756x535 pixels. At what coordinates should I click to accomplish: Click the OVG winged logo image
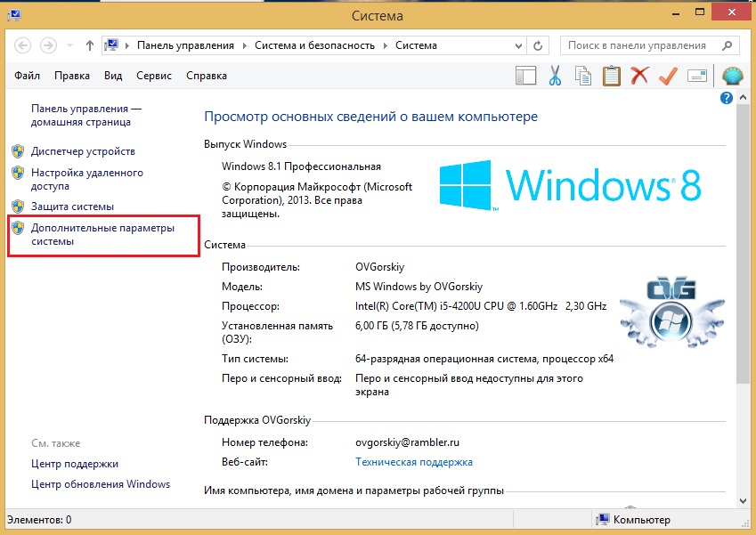[x=671, y=312]
